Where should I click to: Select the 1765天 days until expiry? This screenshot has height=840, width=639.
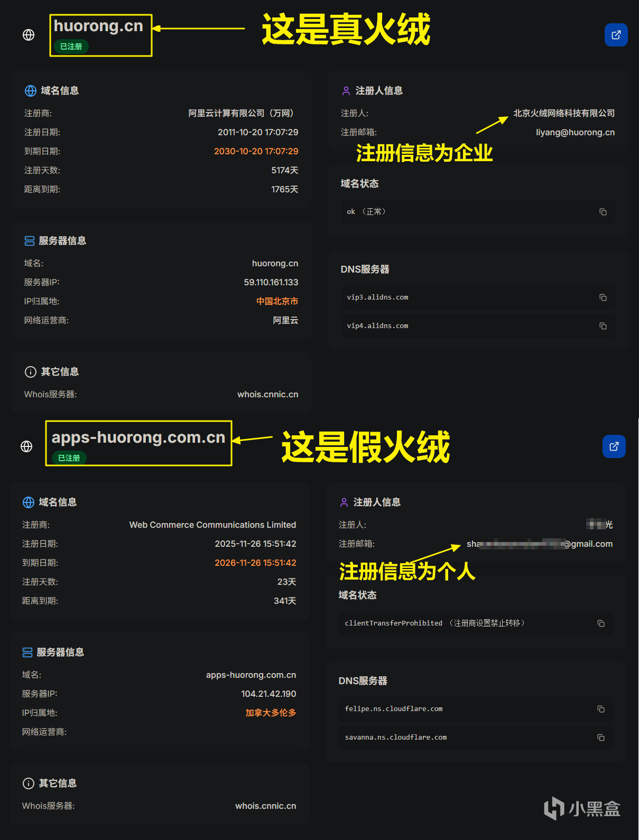click(x=285, y=189)
